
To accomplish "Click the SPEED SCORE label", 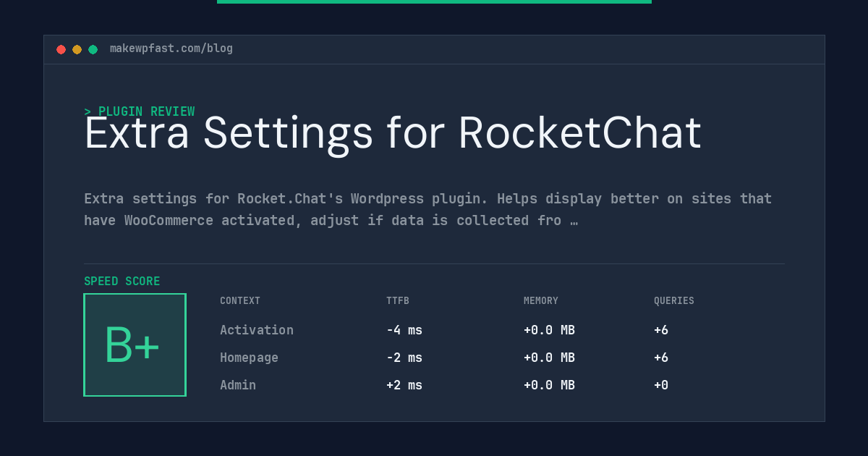I will coord(122,282).
